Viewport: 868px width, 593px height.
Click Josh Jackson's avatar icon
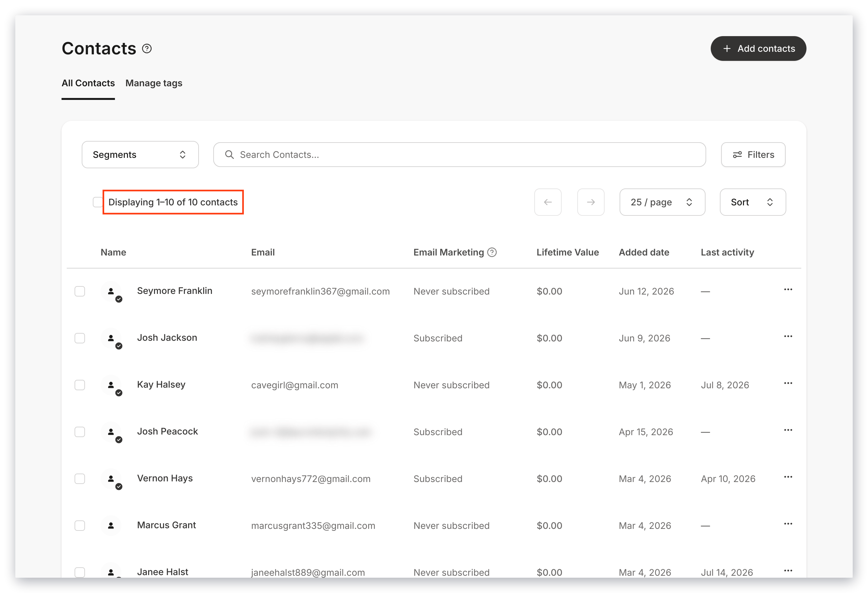(111, 338)
